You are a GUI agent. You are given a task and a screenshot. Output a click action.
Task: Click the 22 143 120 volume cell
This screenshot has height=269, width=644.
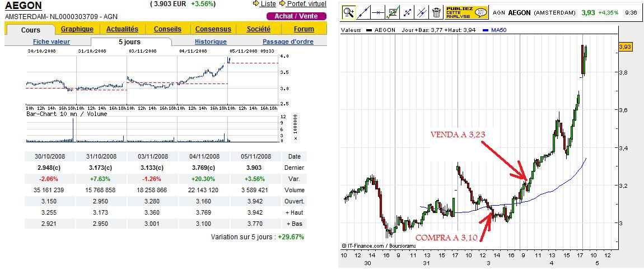204,191
